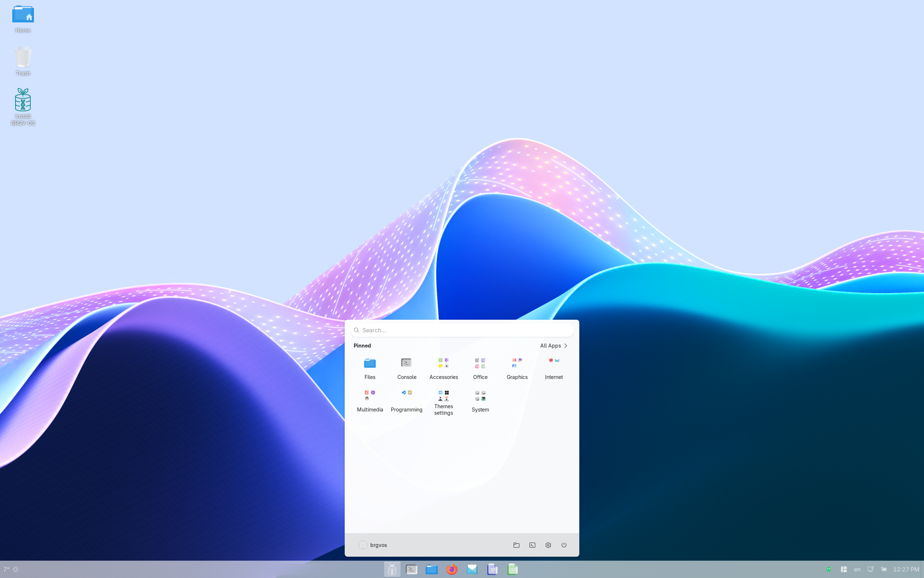924x578 pixels.
Task: Open Home folder on desktop
Action: tap(23, 19)
